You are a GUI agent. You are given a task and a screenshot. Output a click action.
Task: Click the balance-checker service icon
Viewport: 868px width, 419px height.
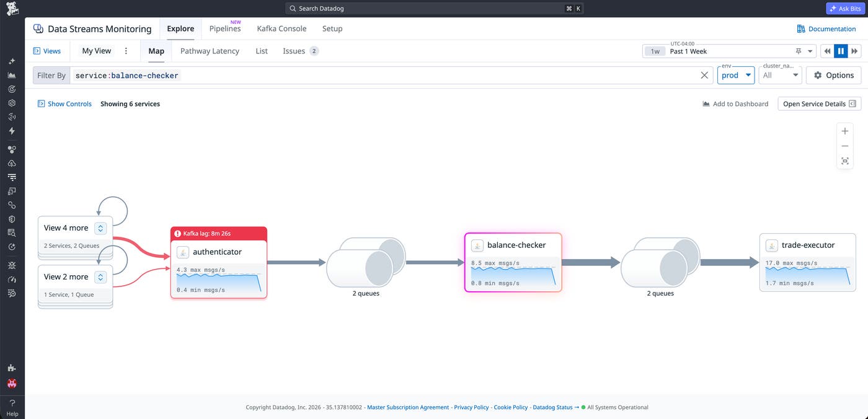[x=477, y=245]
